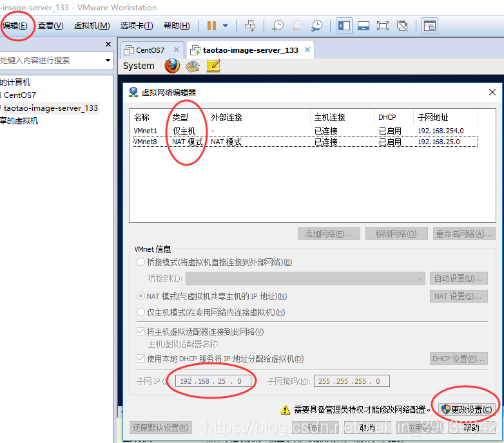Open the guest System menu
This screenshot has width=504, height=443.
point(139,66)
